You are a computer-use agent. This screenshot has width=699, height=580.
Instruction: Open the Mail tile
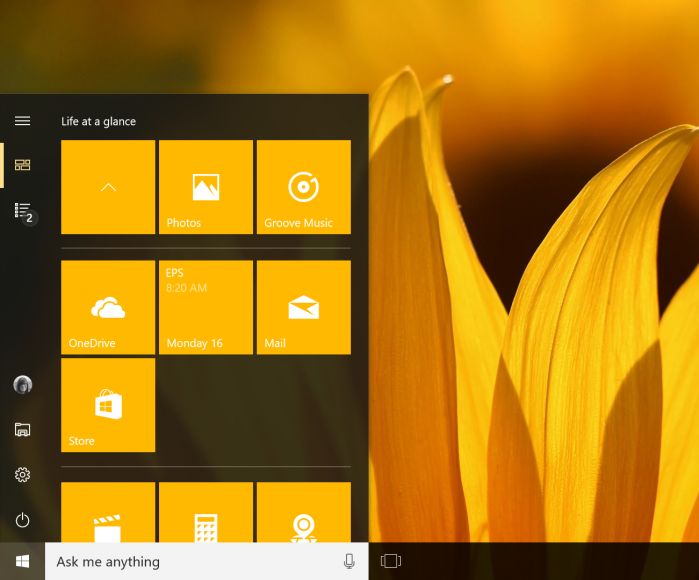pyautogui.click(x=303, y=307)
